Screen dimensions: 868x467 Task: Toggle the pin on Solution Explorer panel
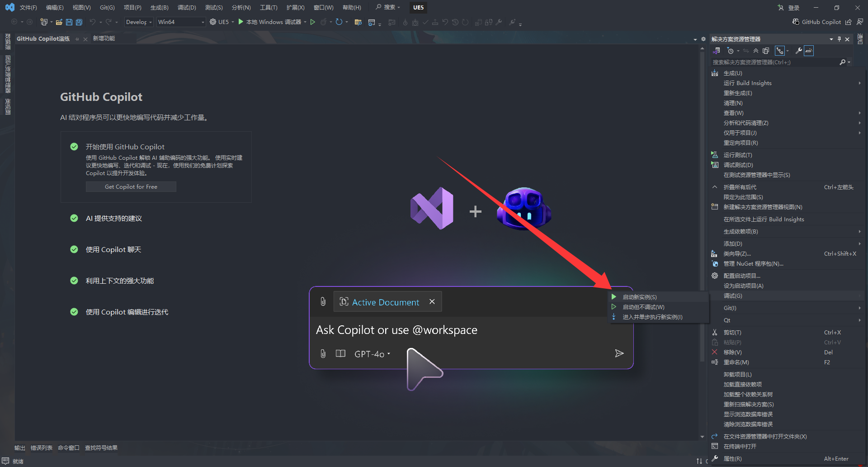(839, 39)
